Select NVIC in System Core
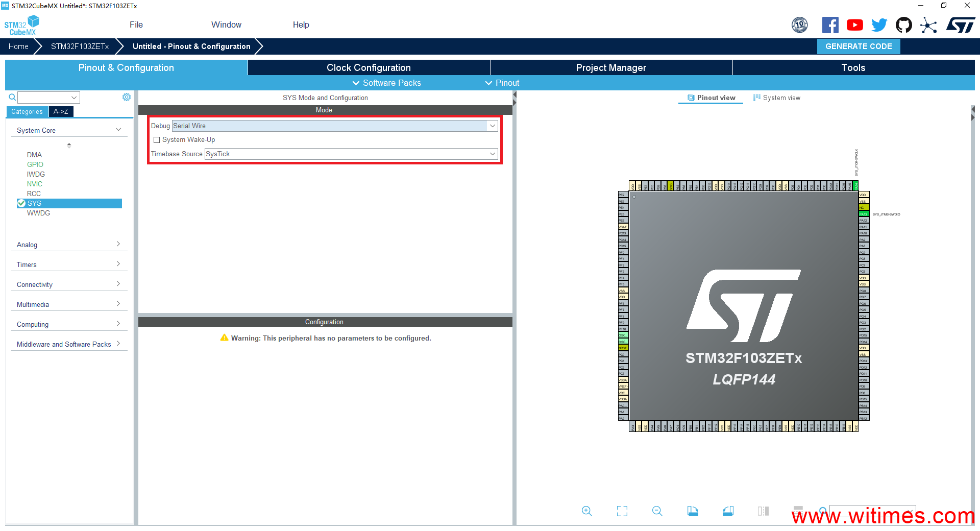The image size is (980, 531). pos(35,184)
